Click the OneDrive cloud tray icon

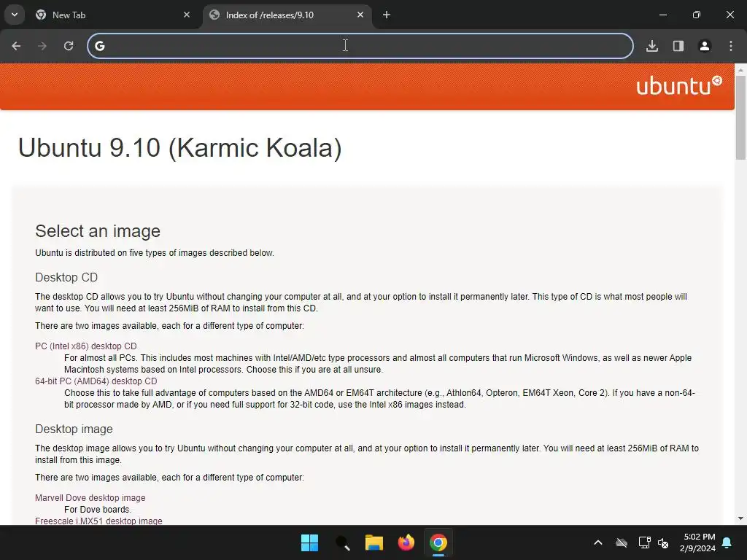622,542
